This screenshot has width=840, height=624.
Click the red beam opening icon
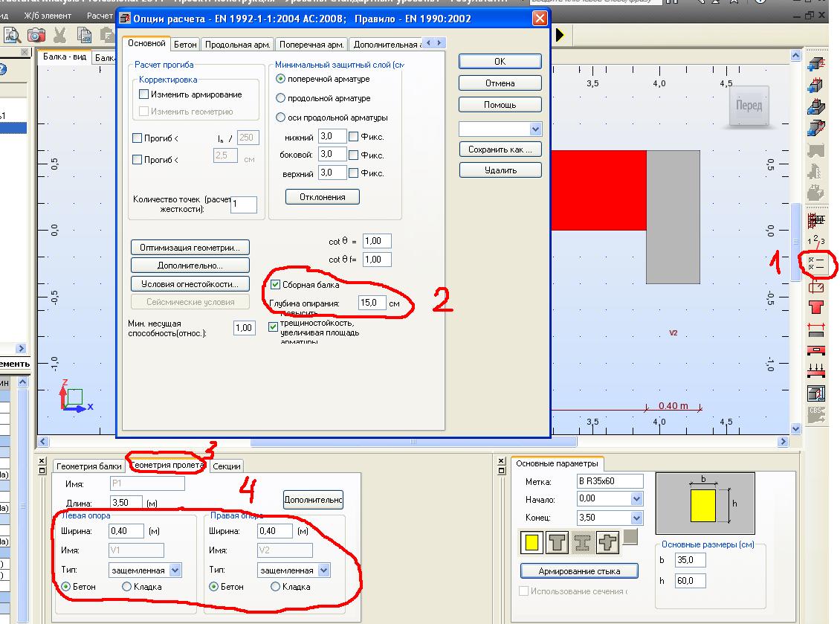point(816,350)
